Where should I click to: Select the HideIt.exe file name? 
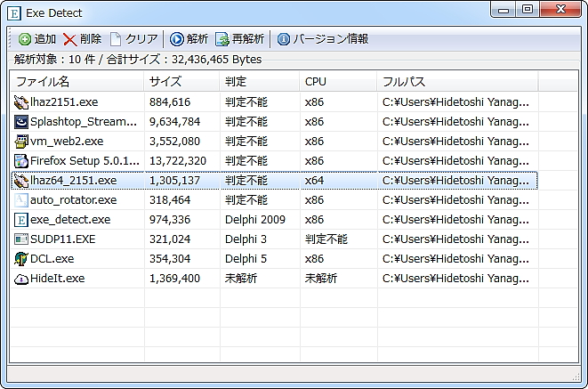57,279
